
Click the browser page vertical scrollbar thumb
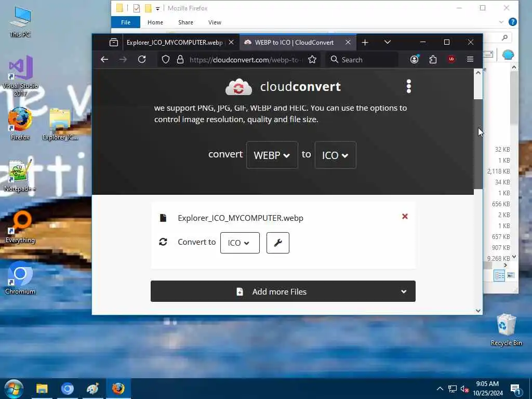pyautogui.click(x=478, y=144)
